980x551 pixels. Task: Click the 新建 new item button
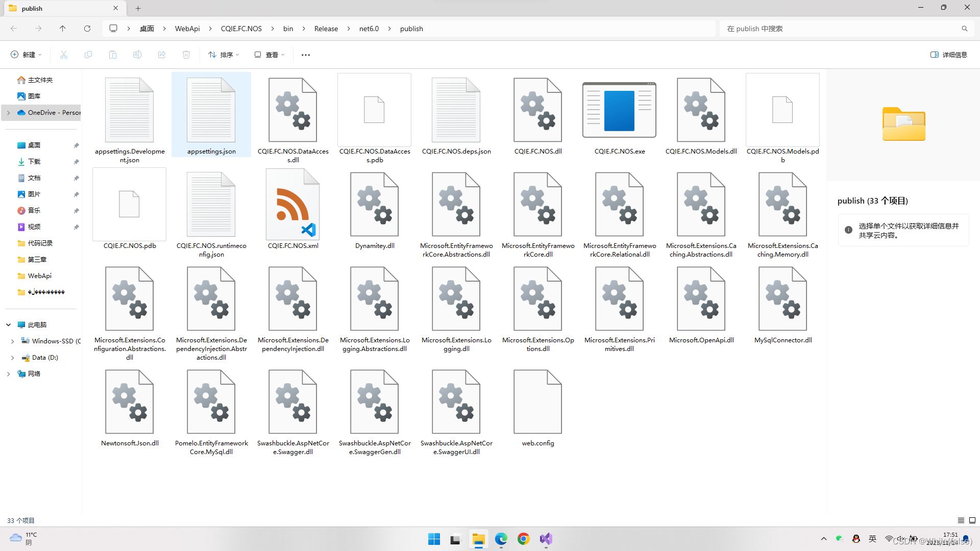click(26, 55)
